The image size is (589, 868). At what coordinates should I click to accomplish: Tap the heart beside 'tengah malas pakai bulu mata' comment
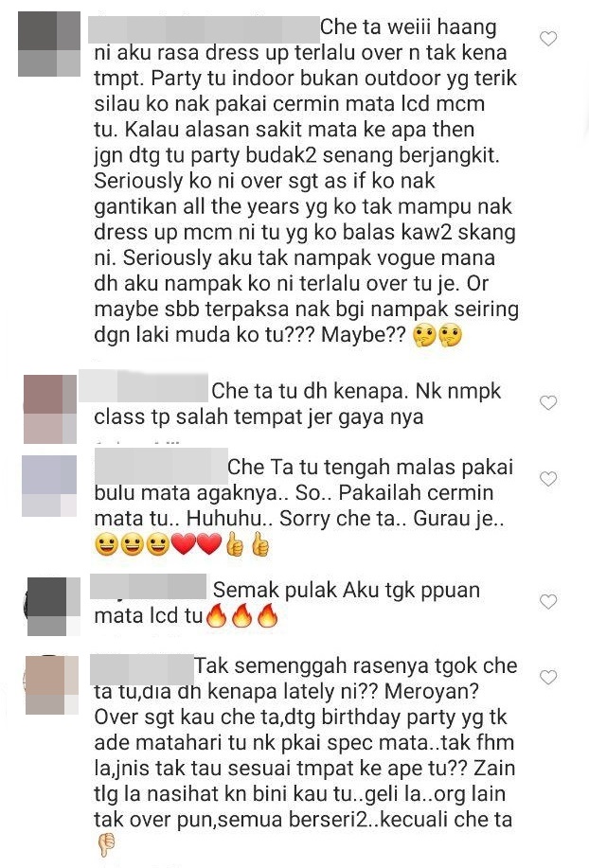tap(548, 478)
